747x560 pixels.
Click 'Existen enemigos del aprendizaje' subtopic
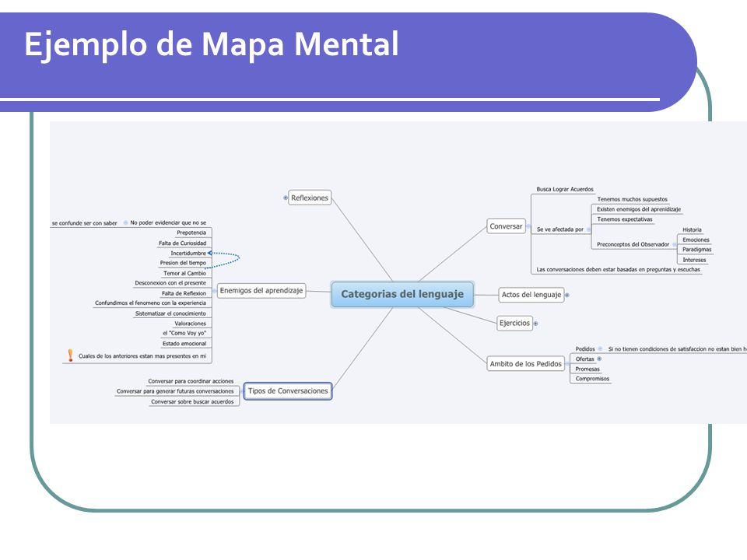[639, 209]
